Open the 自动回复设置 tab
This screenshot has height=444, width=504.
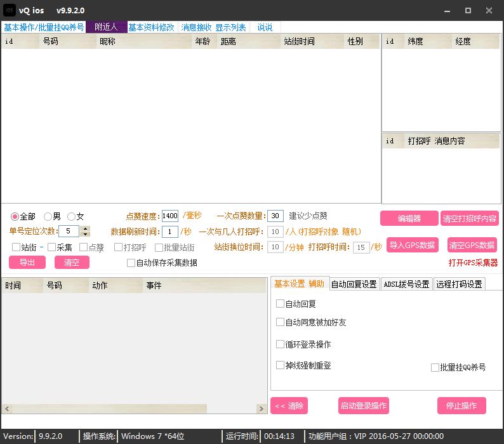pos(354,284)
